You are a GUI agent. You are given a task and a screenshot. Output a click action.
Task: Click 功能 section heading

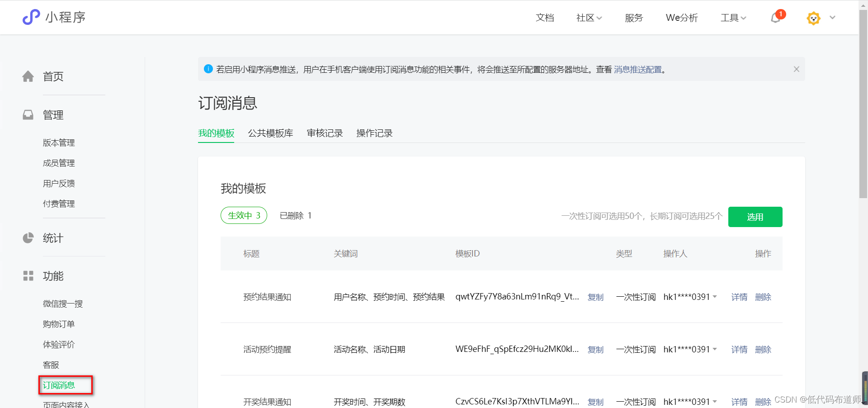(x=53, y=276)
